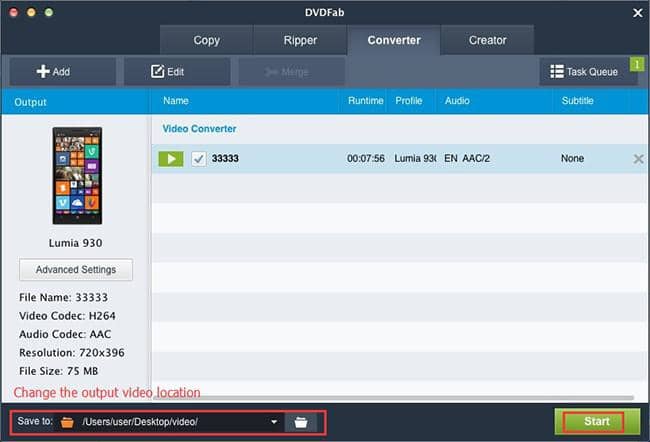This screenshot has width=650, height=442.
Task: Click the Lumia 930 device thumbnail
Action: click(x=77, y=176)
